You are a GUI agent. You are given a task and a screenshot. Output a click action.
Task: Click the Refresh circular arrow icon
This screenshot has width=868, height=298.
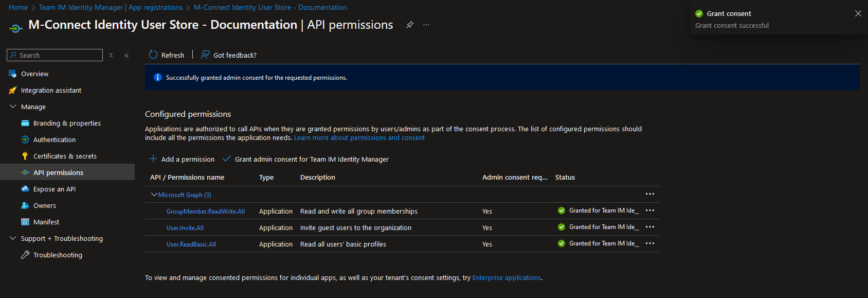(x=153, y=55)
